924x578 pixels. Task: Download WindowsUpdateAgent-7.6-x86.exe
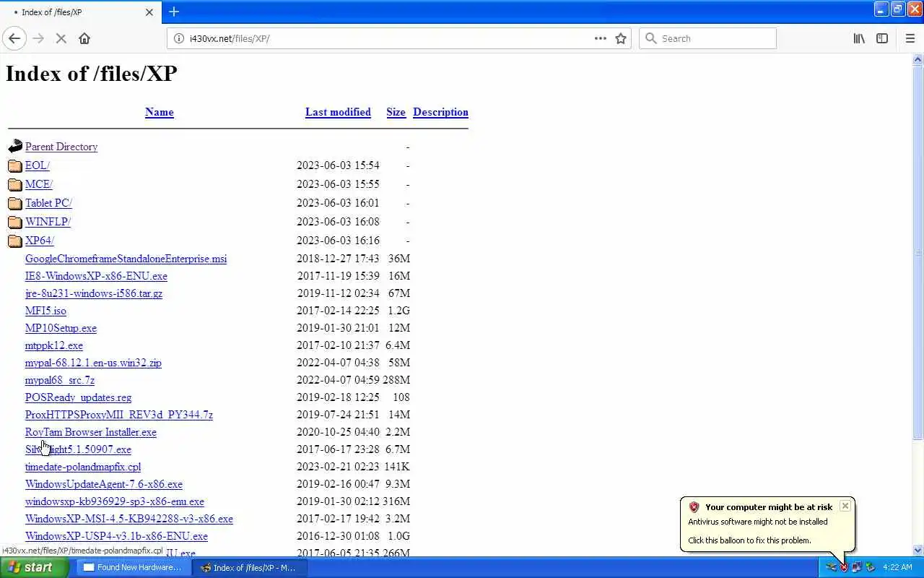pyautogui.click(x=104, y=484)
